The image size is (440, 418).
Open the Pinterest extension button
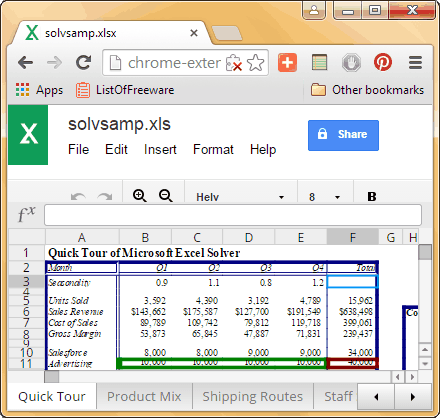point(383,62)
